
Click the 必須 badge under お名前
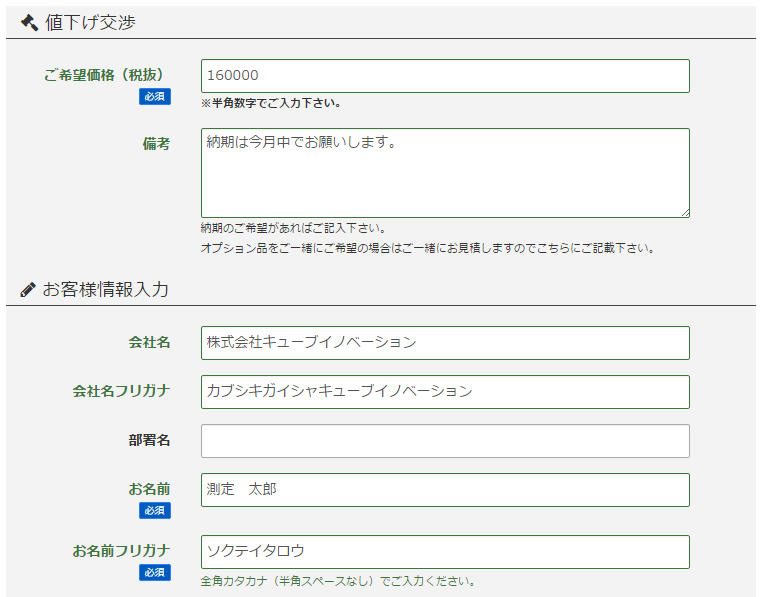pos(155,510)
